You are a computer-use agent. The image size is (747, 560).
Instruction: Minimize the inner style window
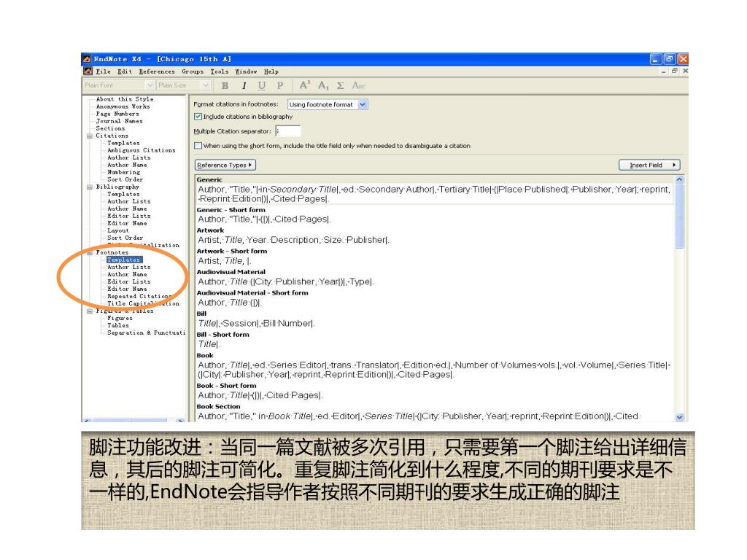pos(664,71)
